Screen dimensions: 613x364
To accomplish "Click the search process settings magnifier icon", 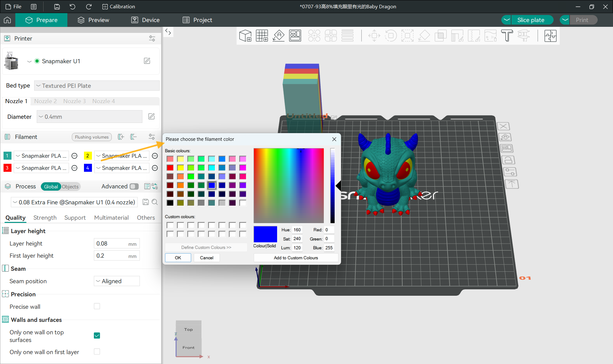I will click(x=155, y=202).
